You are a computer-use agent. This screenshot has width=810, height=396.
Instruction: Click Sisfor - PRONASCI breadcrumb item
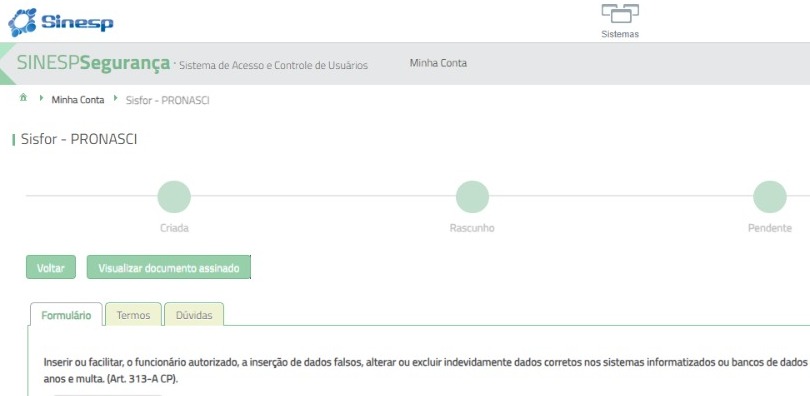click(167, 100)
